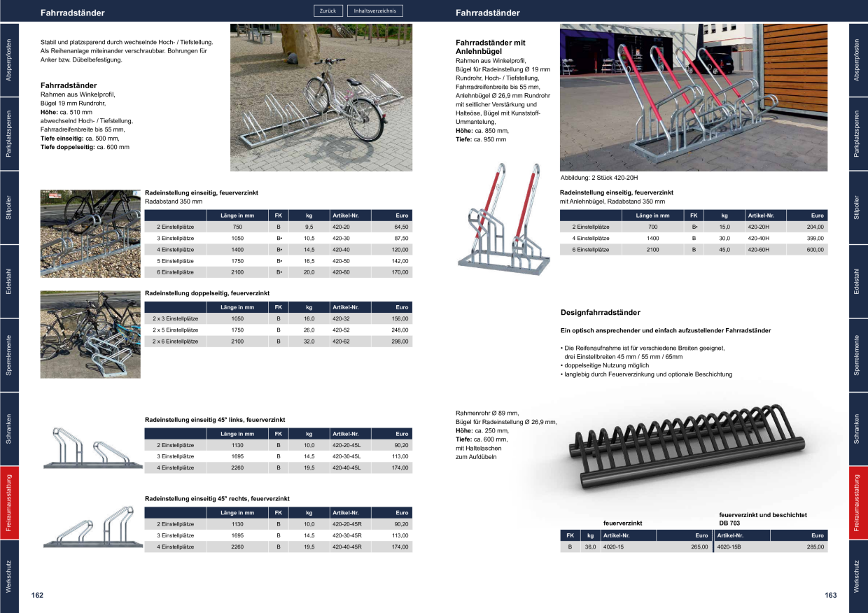Click article number 420-60
The height and width of the screenshot is (613, 868).
coord(342,272)
